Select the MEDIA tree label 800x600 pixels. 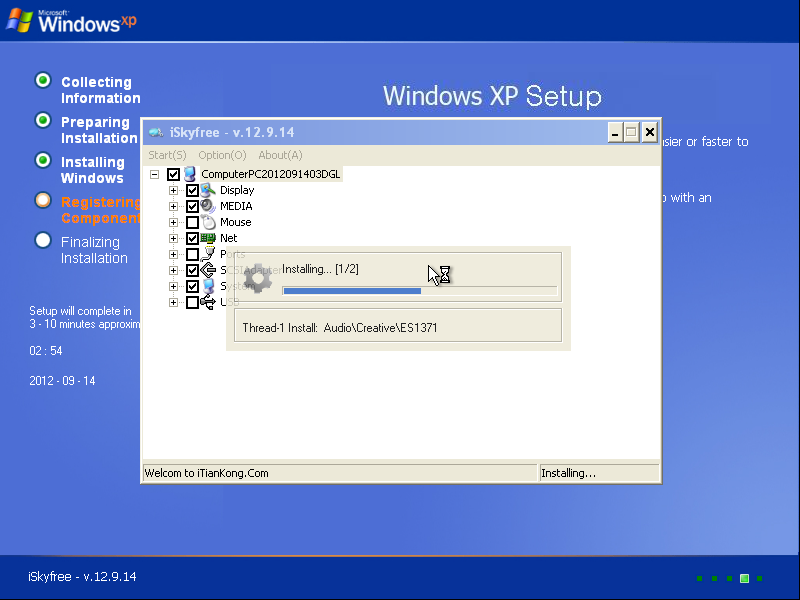click(236, 206)
